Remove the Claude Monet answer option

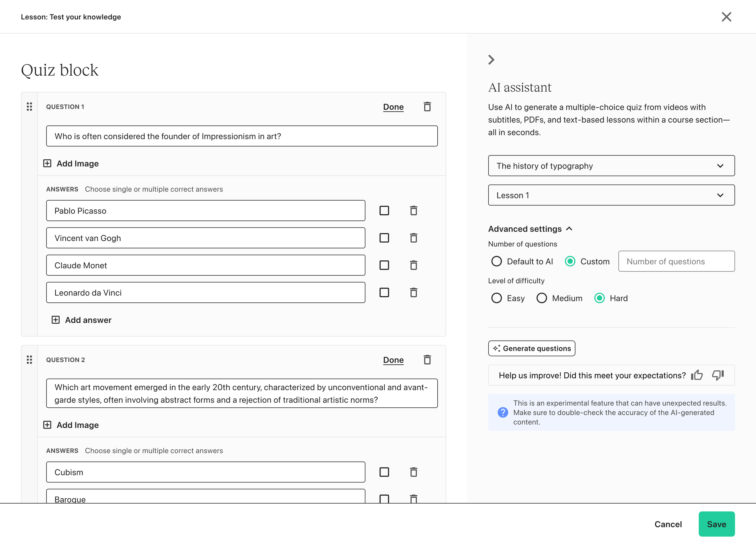click(x=413, y=265)
